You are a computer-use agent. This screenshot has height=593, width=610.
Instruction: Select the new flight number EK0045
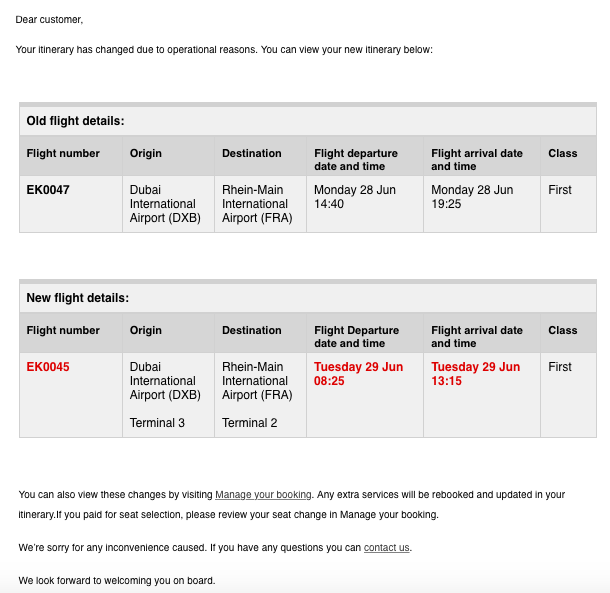(48, 367)
